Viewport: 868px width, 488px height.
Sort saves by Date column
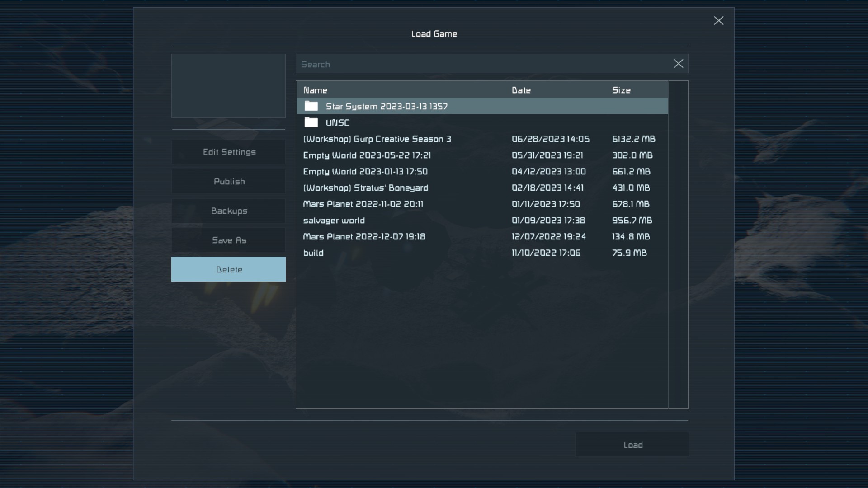[x=521, y=90]
